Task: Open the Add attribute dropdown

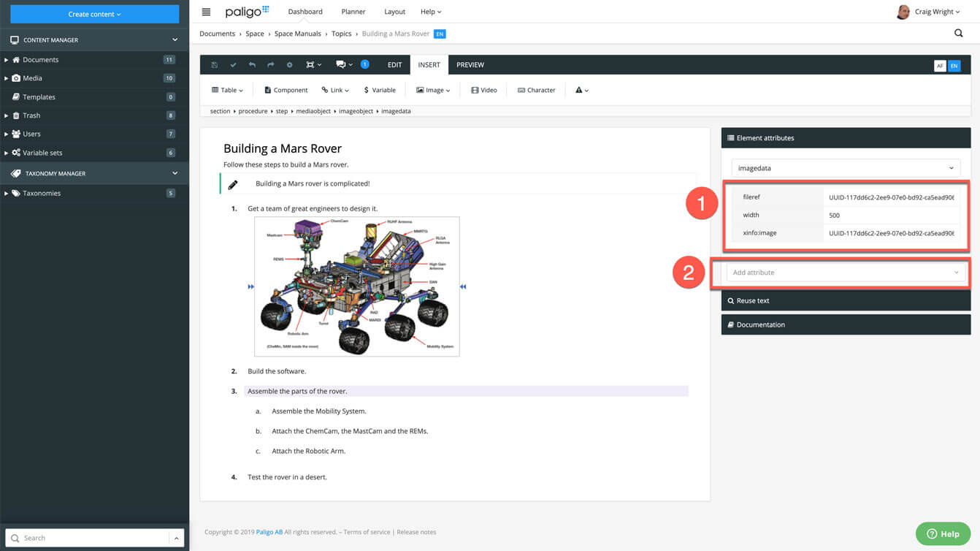Action: [x=845, y=273]
